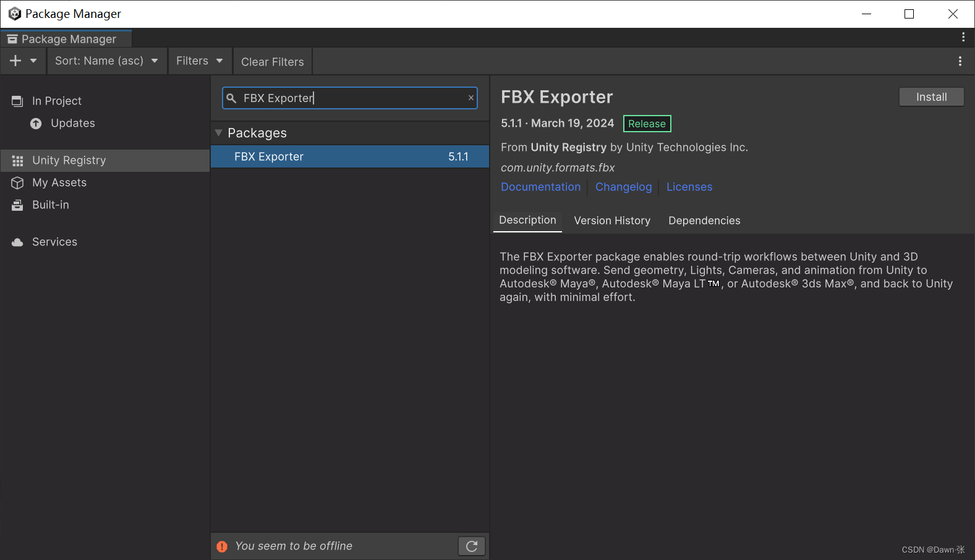Click the 5.1.1 version in the package row

pos(458,156)
